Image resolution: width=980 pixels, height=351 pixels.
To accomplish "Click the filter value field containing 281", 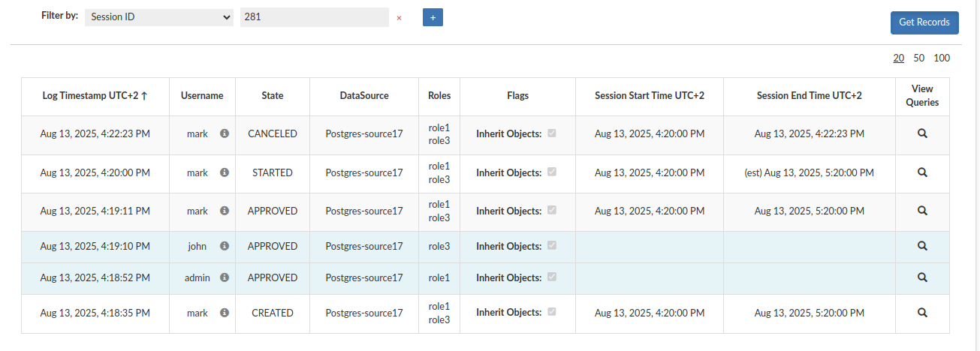I will [315, 16].
